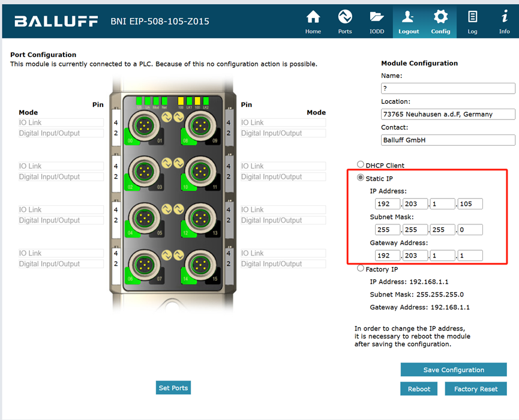Viewport: 519px width, 420px height.
Task: Select the DHCP Client radio button
Action: pyautogui.click(x=361, y=164)
